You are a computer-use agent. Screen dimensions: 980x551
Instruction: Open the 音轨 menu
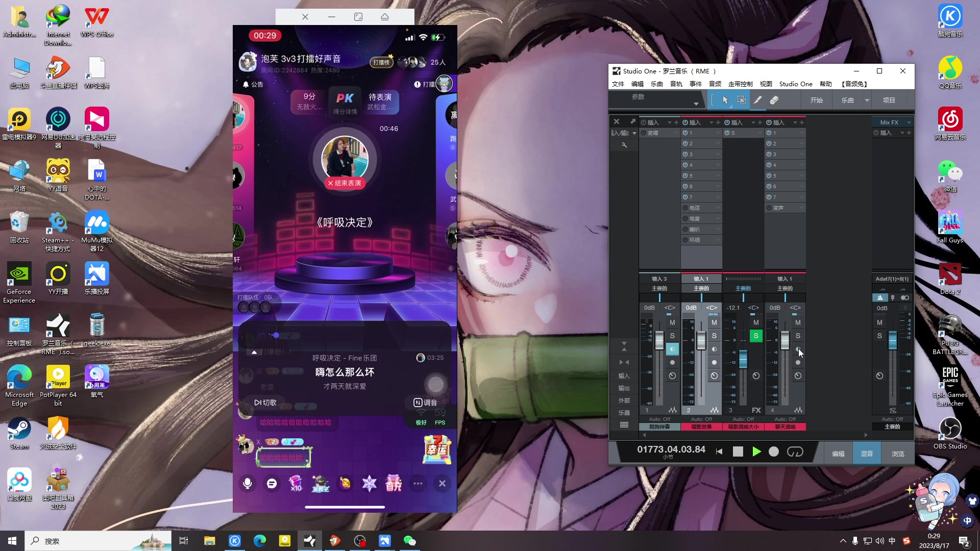point(676,84)
